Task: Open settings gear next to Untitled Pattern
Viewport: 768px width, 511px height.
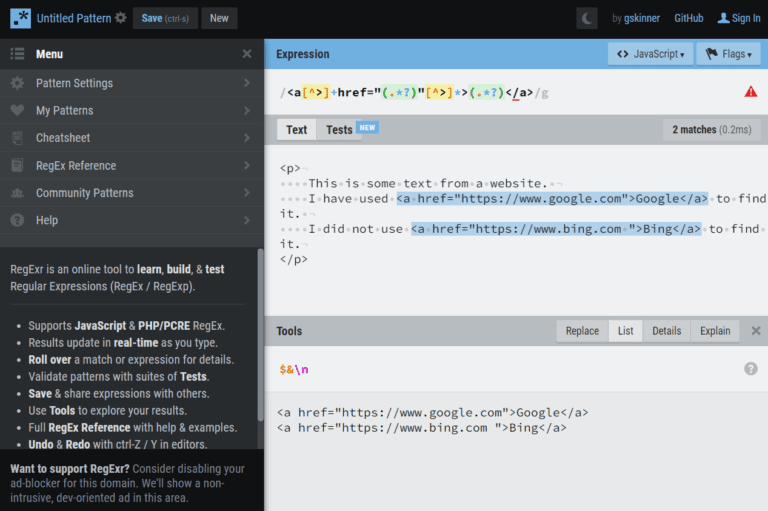Action: [x=121, y=18]
